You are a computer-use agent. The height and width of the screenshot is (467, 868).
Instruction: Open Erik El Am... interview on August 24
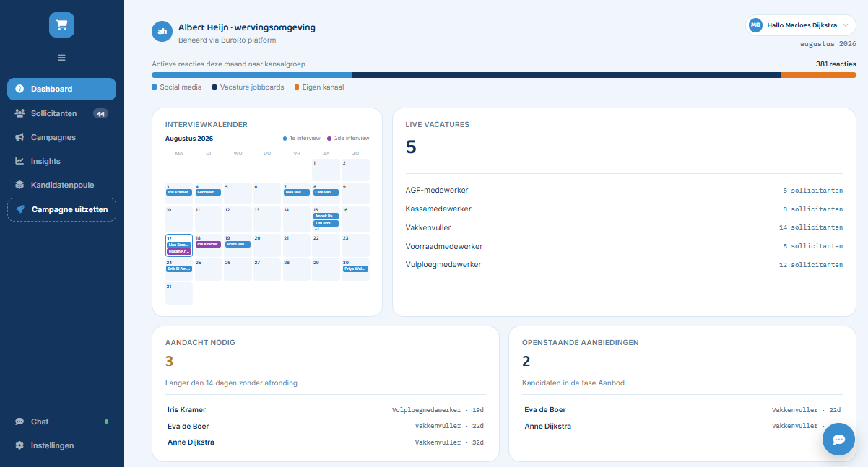pyautogui.click(x=179, y=269)
